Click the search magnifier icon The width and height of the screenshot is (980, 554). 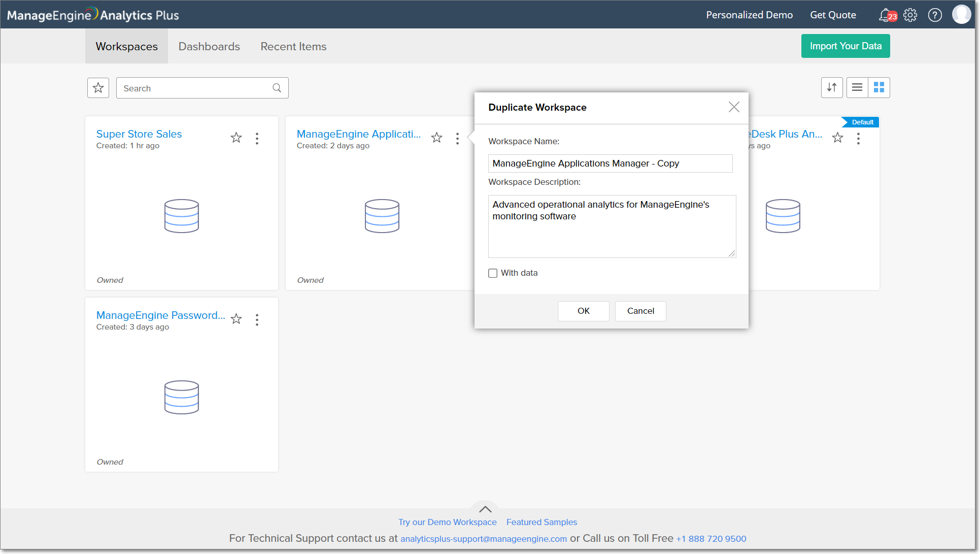click(277, 88)
